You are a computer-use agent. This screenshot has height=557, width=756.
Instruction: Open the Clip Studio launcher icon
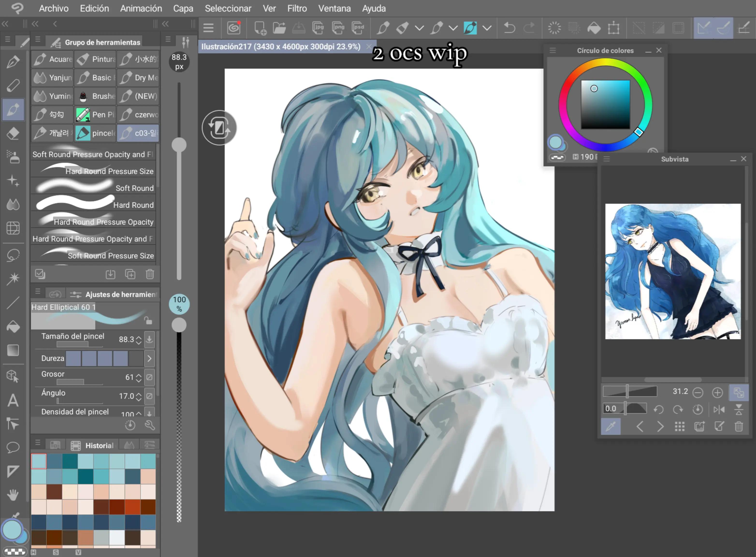pos(233,28)
